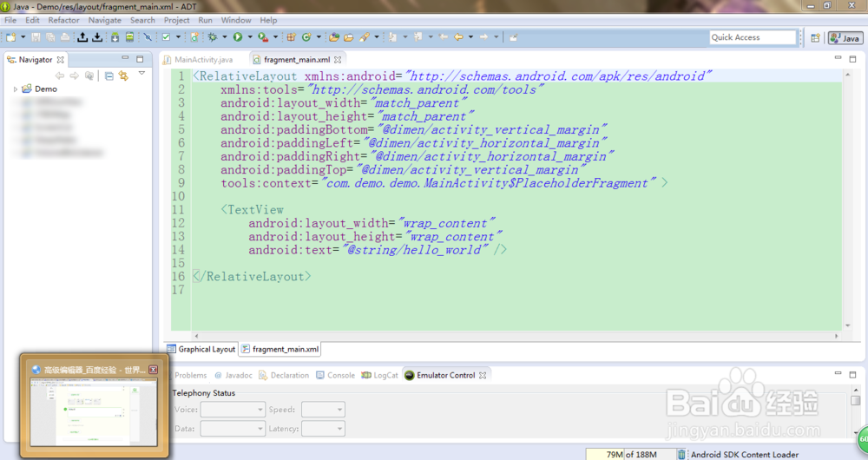Open the Refactor menu
This screenshot has height=460, width=868.
tap(63, 20)
